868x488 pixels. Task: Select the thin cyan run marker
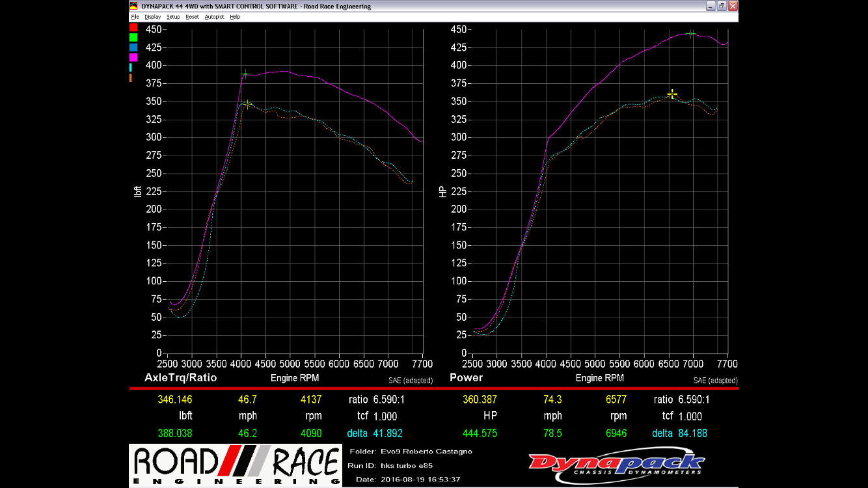pyautogui.click(x=131, y=67)
